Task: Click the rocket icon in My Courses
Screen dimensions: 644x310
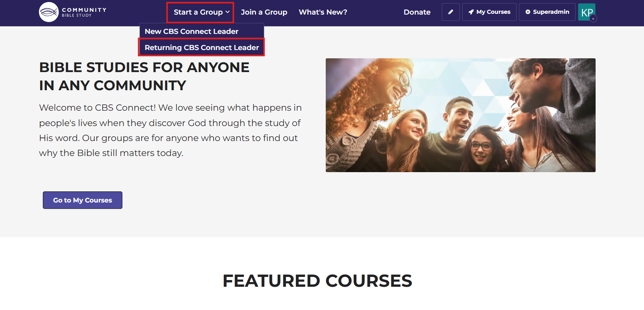Action: tap(471, 12)
